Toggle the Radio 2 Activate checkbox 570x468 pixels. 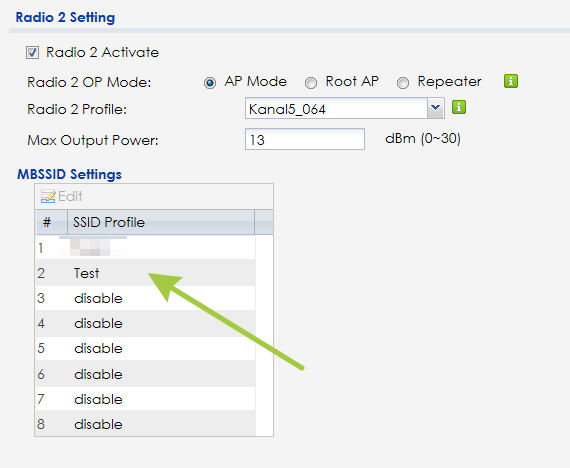click(x=32, y=52)
